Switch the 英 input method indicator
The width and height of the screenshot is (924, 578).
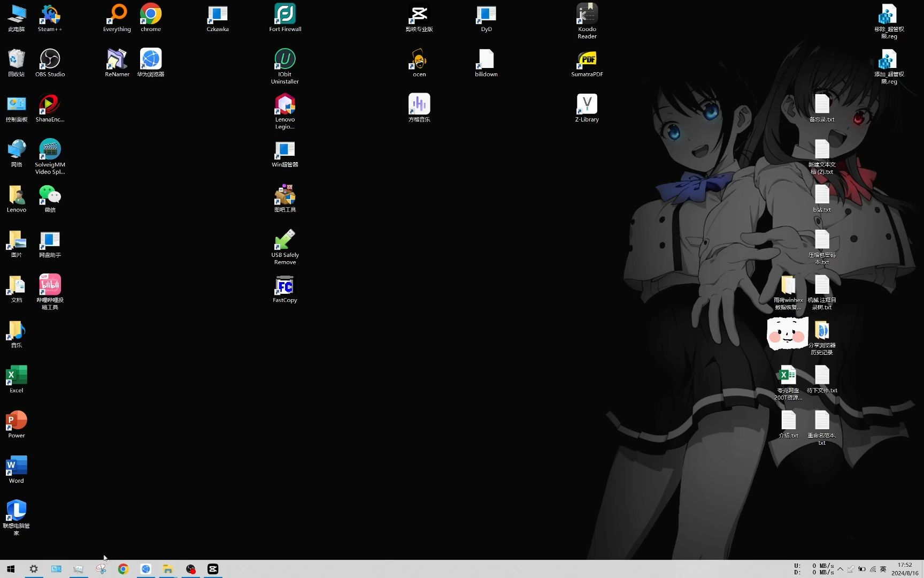click(883, 569)
